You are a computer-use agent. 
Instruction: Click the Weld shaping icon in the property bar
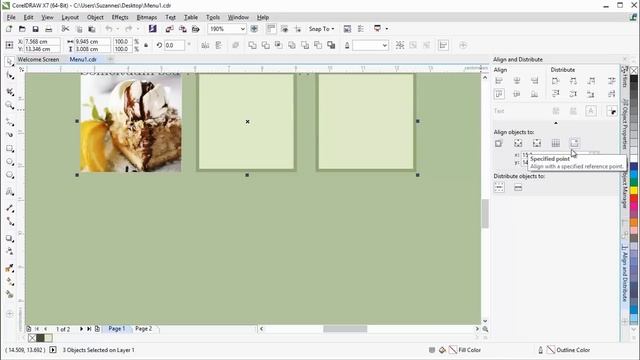(x=253, y=45)
